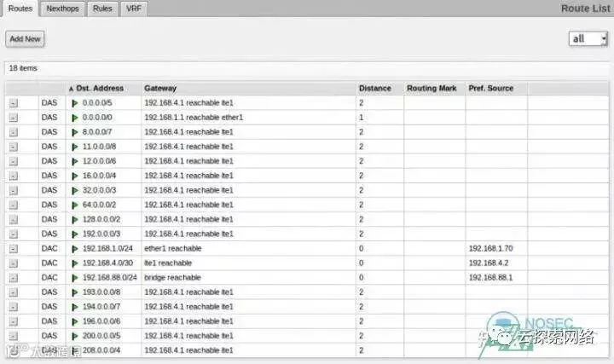
Task: Click the Routing Mark column header
Action: pyautogui.click(x=432, y=89)
